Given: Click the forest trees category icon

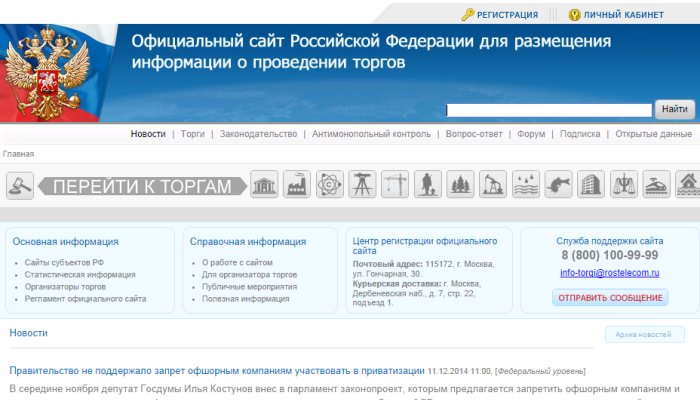Looking at the screenshot, I should pos(461,185).
